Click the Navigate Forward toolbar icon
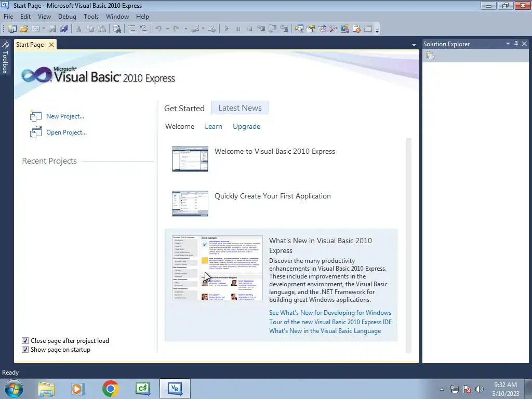The height and width of the screenshot is (399, 532). click(x=212, y=29)
